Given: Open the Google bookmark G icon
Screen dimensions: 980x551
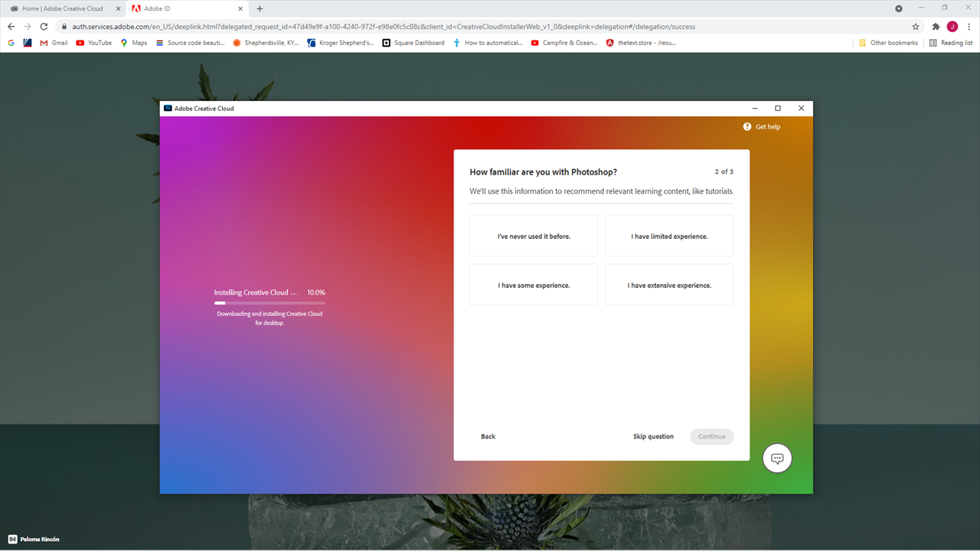Looking at the screenshot, I should 11,43.
